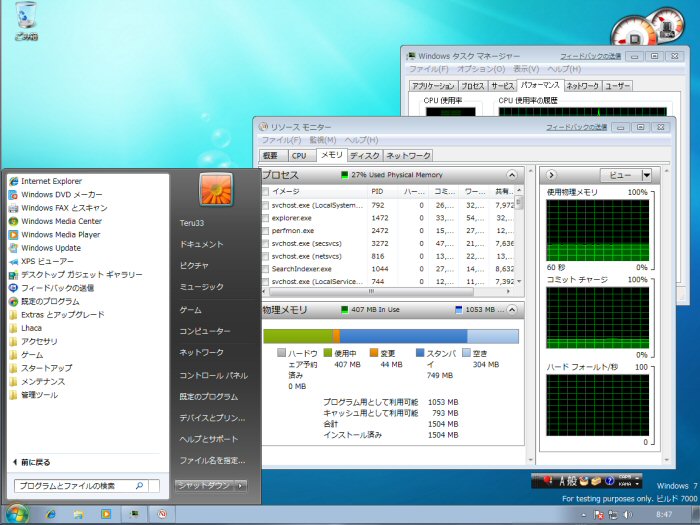Click the user account picture in Start menu
Viewport: 700px width, 525px height.
tap(216, 190)
